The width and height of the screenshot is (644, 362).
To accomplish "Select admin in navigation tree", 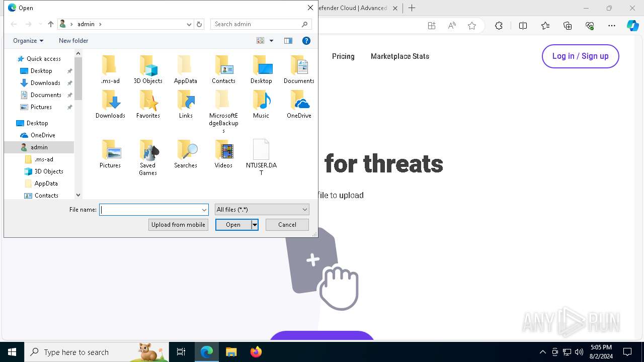I will pyautogui.click(x=39, y=147).
